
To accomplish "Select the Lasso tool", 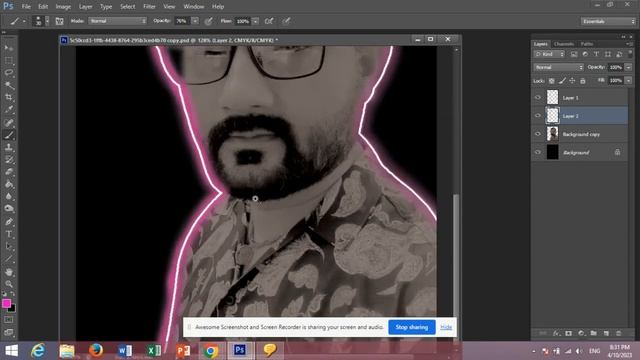I will pos(9,73).
